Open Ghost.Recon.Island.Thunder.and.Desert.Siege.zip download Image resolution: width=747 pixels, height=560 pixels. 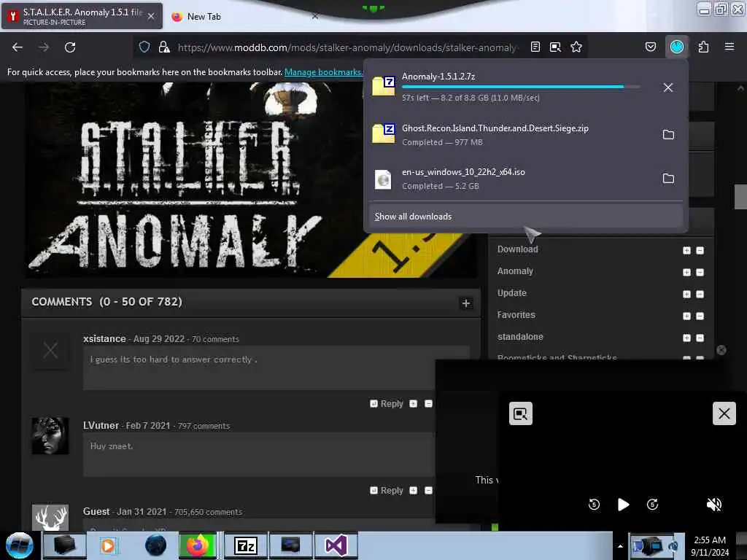512,135
